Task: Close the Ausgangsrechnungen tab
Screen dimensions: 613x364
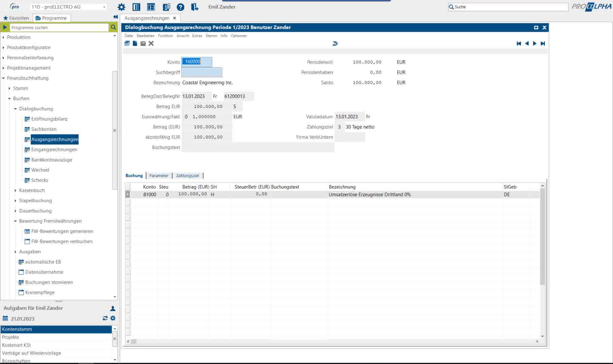Action: 174,18
